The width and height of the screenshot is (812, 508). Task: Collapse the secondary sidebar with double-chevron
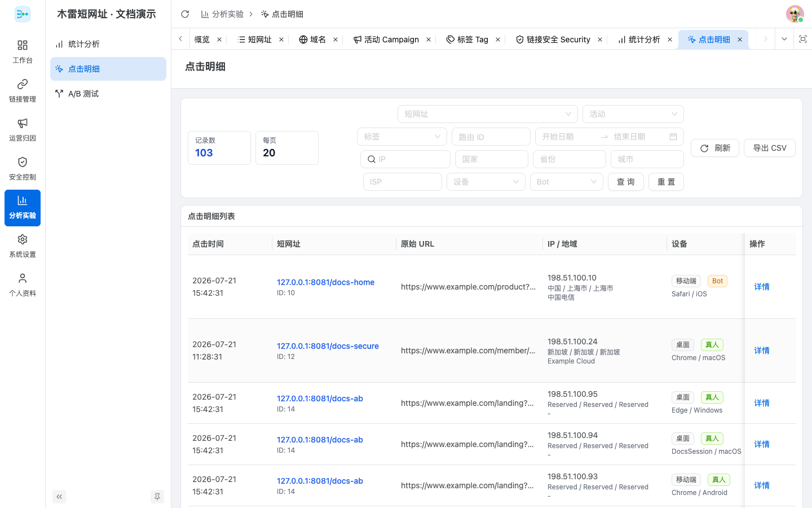pos(59,497)
